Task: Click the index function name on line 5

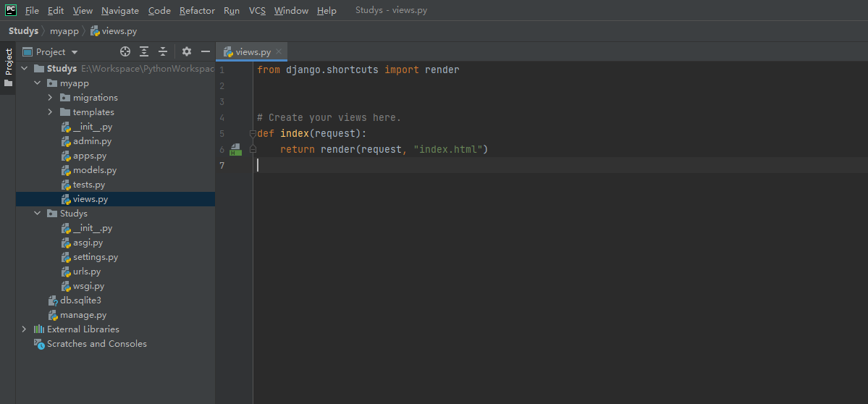Action: [295, 133]
